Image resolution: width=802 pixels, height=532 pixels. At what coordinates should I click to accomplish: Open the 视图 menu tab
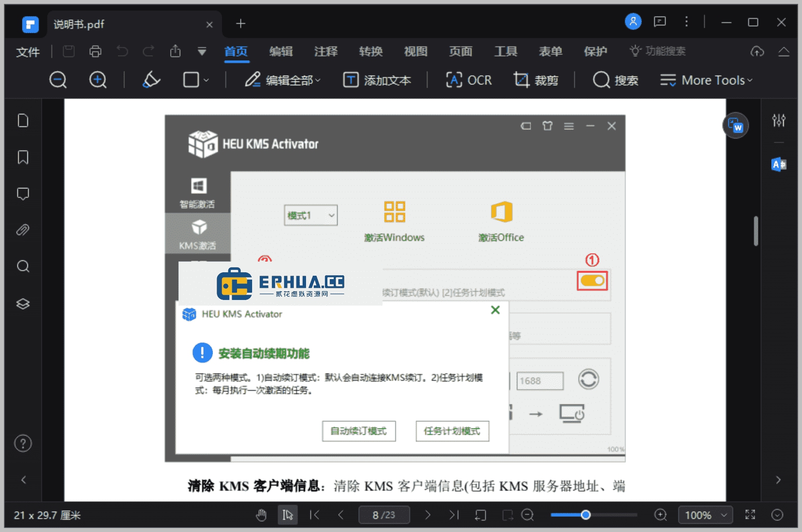(414, 52)
